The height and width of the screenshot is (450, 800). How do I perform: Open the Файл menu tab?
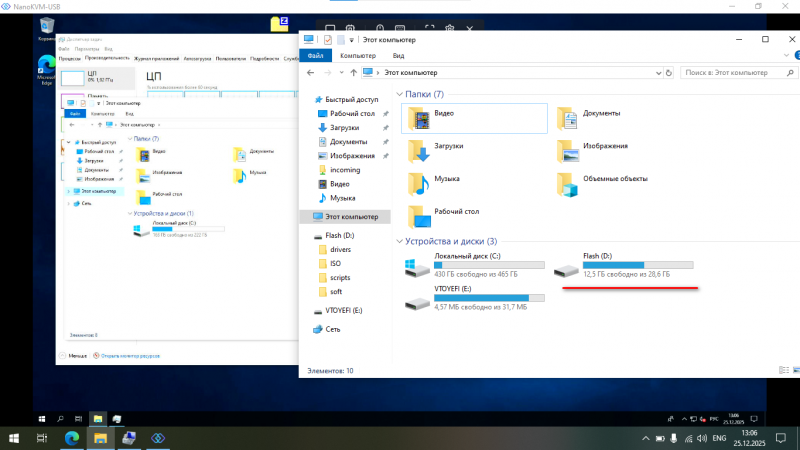click(313, 56)
